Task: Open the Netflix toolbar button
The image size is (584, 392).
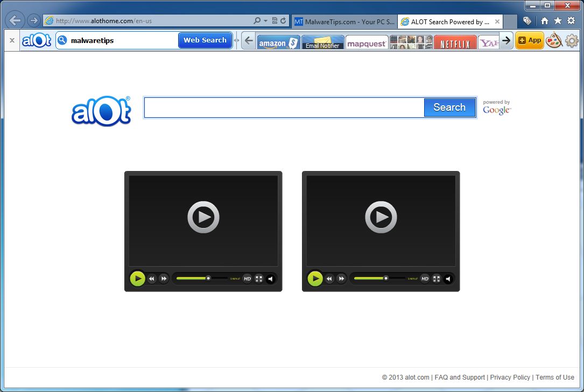Action: pos(455,42)
